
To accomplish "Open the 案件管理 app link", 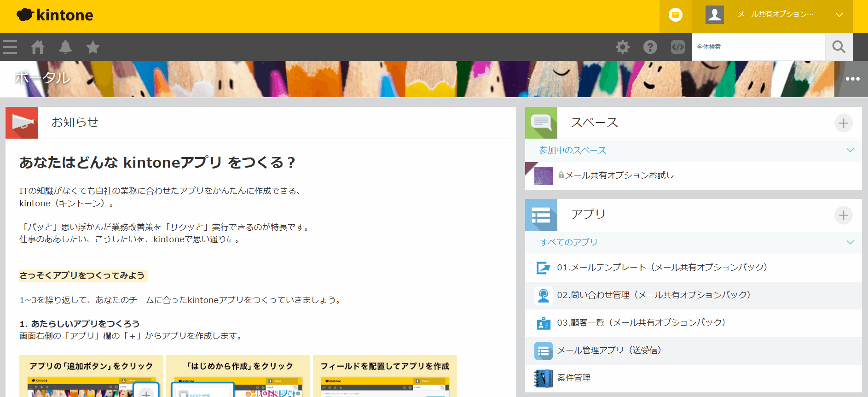I will (574, 378).
